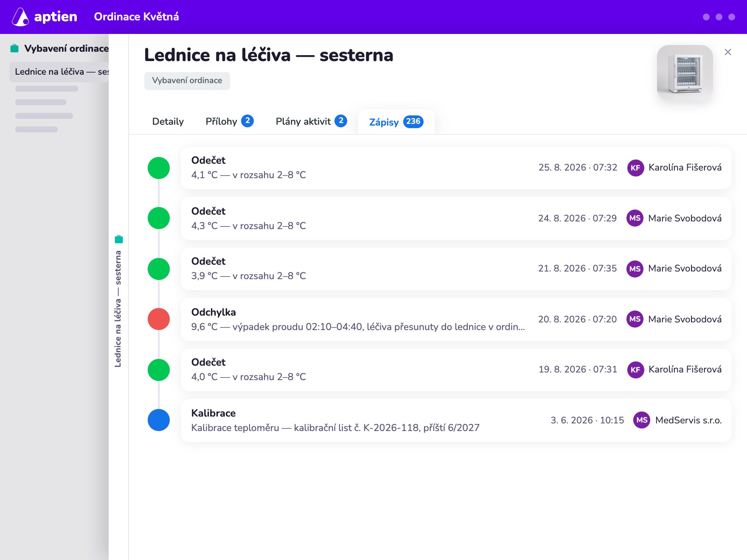Click the red Odchylka timeline marker

coord(159,319)
